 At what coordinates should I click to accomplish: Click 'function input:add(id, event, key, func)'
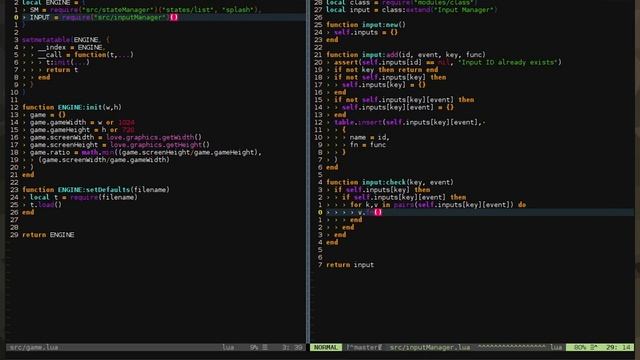(x=406, y=55)
